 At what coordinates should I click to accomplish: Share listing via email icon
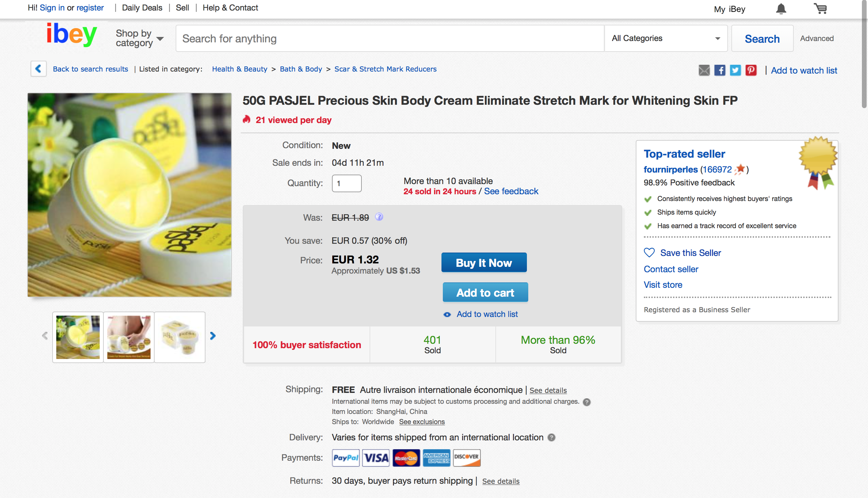click(704, 70)
